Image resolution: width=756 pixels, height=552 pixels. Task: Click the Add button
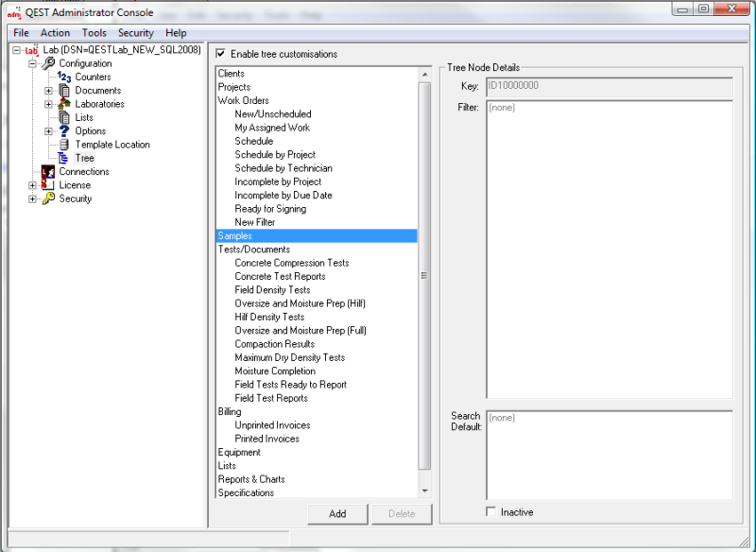point(337,513)
